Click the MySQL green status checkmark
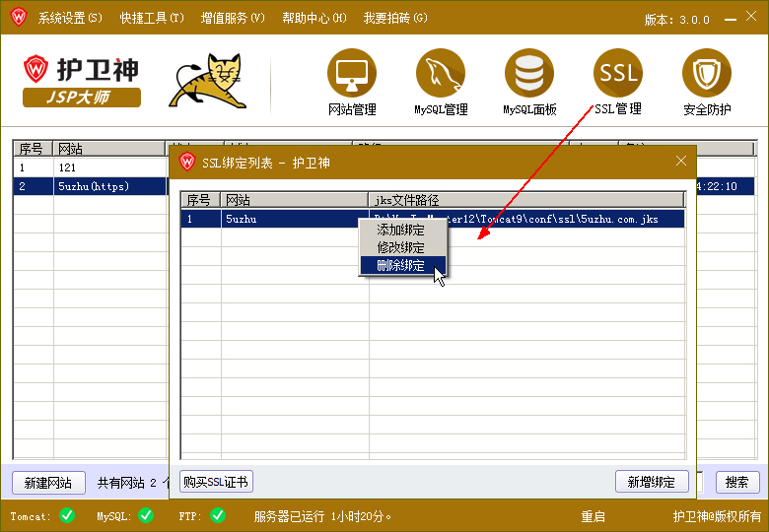 [x=146, y=515]
